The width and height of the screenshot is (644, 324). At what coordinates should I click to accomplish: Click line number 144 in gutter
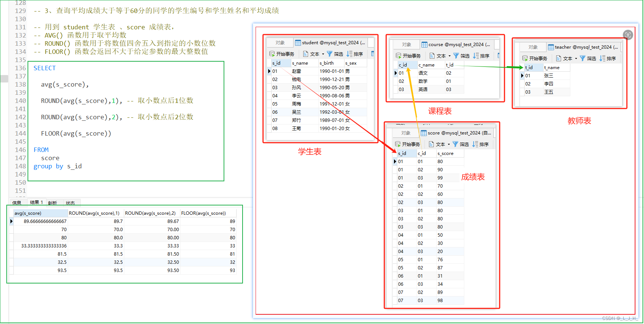(x=20, y=134)
